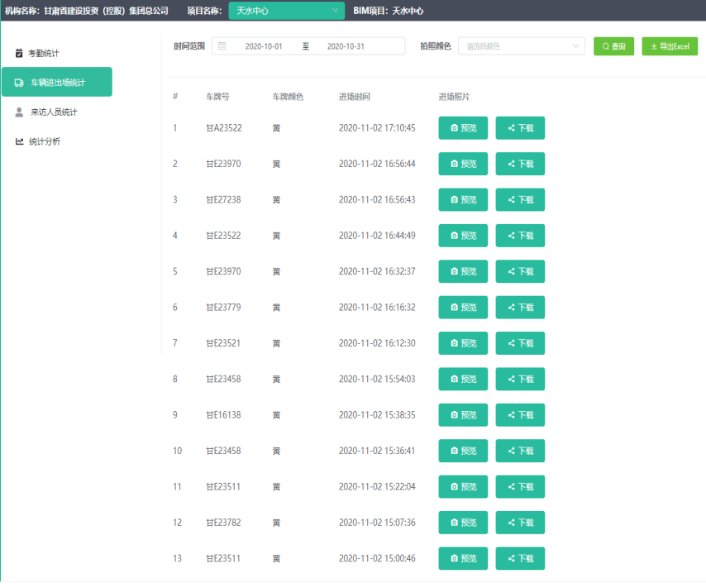Click the chart icon beside 统计分析
This screenshot has width=706, height=588.
point(19,141)
